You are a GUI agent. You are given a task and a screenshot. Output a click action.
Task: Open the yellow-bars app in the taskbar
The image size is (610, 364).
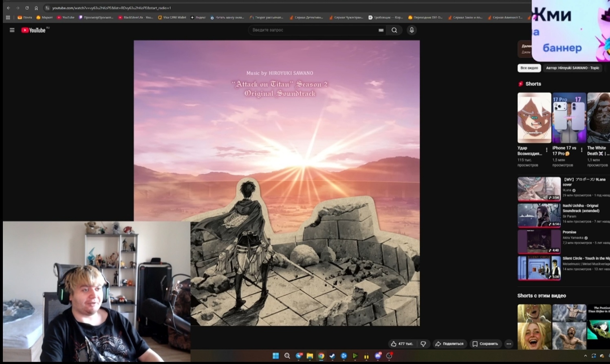coord(366,356)
